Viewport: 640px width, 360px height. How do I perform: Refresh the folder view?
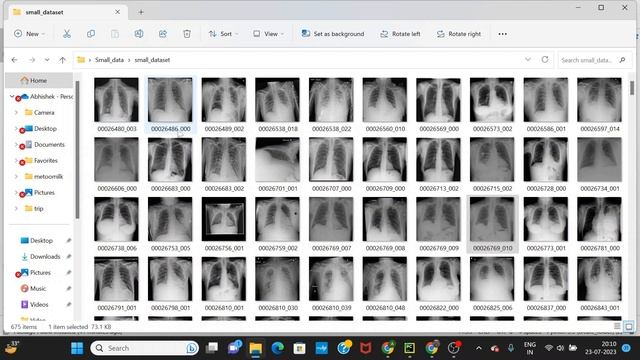click(545, 60)
